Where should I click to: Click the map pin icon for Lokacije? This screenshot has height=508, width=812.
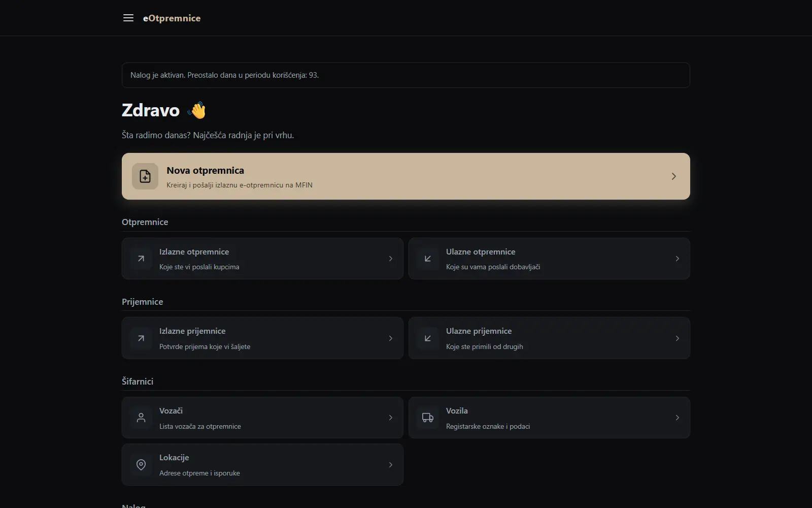141,465
